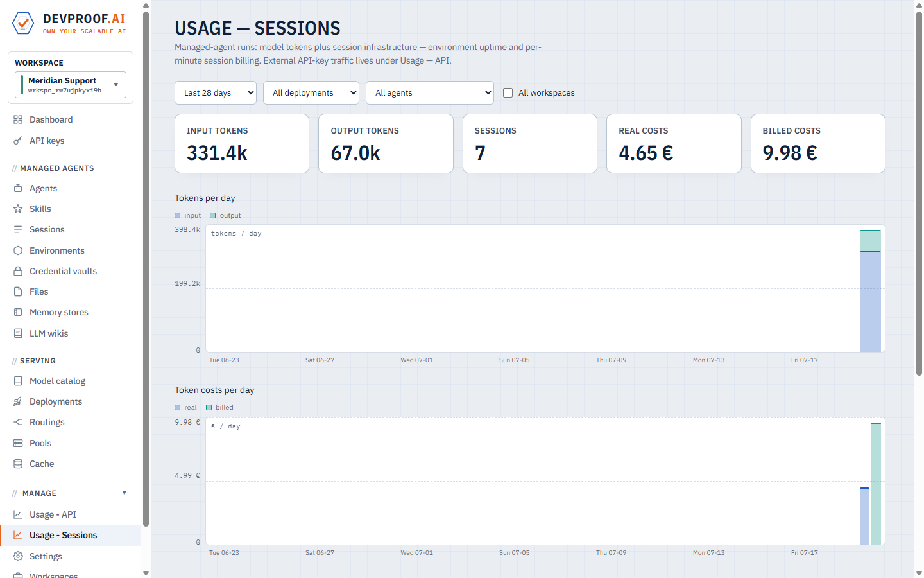Click the Cache database icon
924x578 pixels.
(18, 464)
